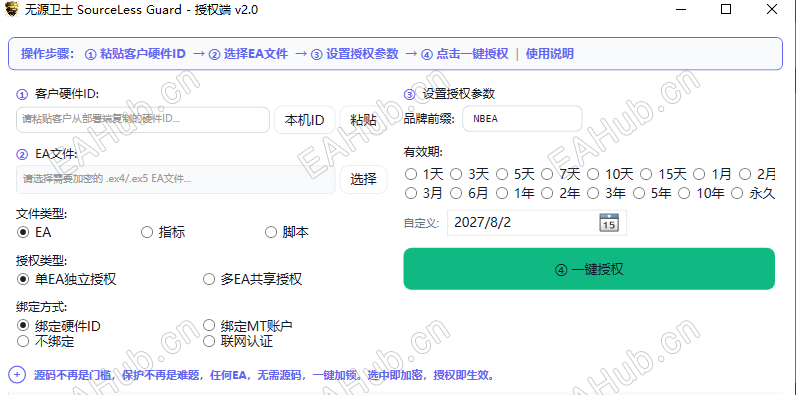Set validity to 1年
Screen dimensions: 796x395
tap(515, 193)
